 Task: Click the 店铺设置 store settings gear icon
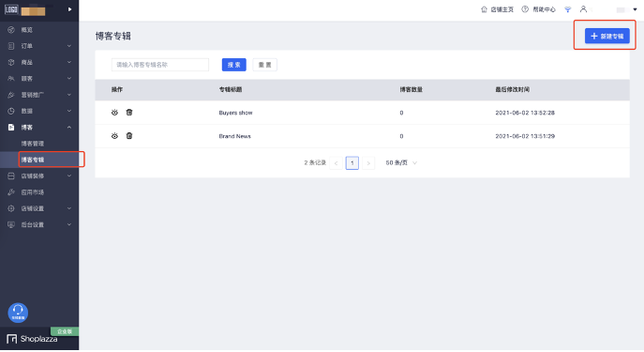point(11,208)
